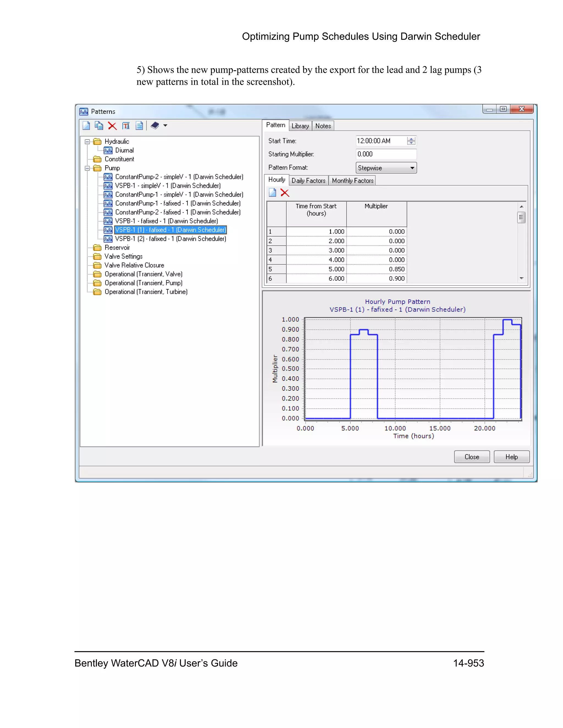Viewport: 563px width, 728px height.
Task: Maximize the Patterns window
Action: click(x=503, y=109)
